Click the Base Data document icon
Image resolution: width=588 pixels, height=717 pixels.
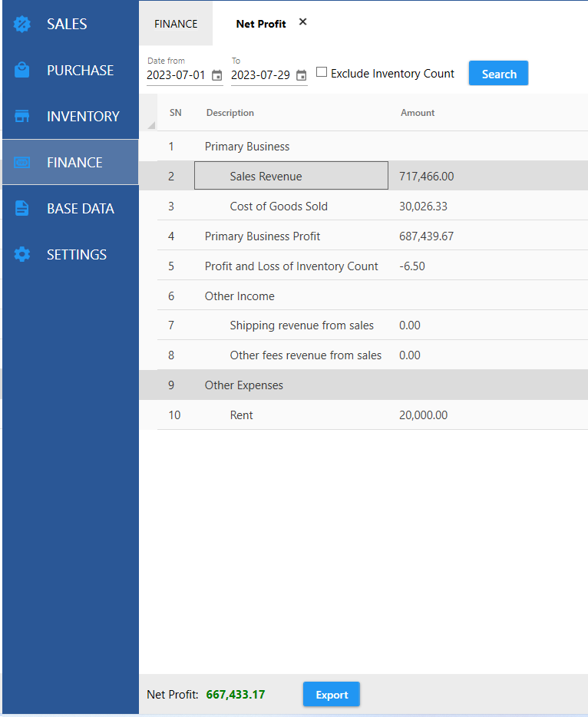pos(22,208)
